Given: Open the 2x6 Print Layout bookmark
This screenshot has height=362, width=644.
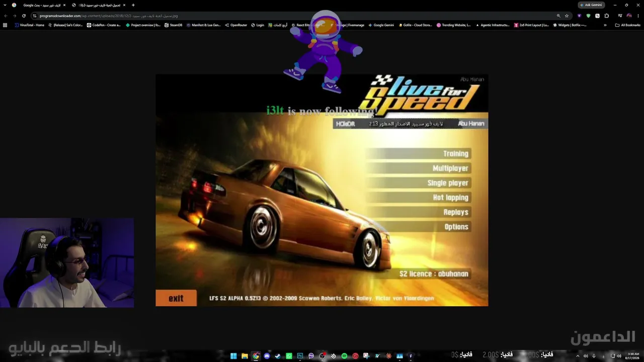Looking at the screenshot, I should [x=532, y=25].
